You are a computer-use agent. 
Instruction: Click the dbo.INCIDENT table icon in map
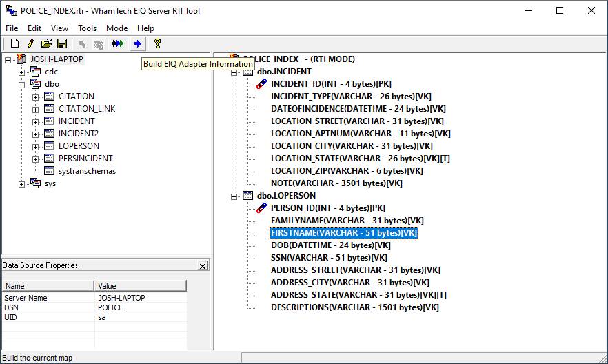pos(247,71)
